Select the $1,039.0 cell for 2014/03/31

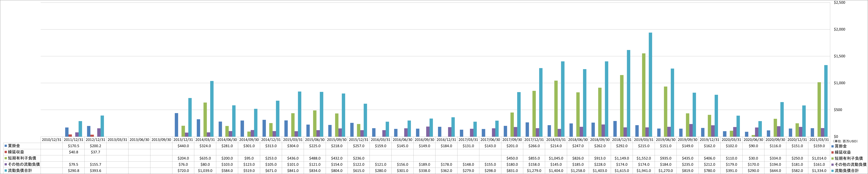(x=205, y=171)
